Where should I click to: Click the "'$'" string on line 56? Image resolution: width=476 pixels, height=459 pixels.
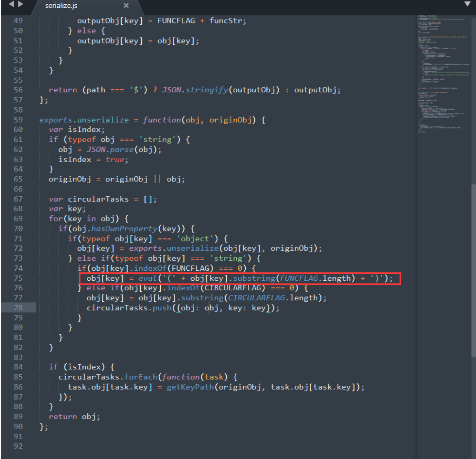[136, 90]
